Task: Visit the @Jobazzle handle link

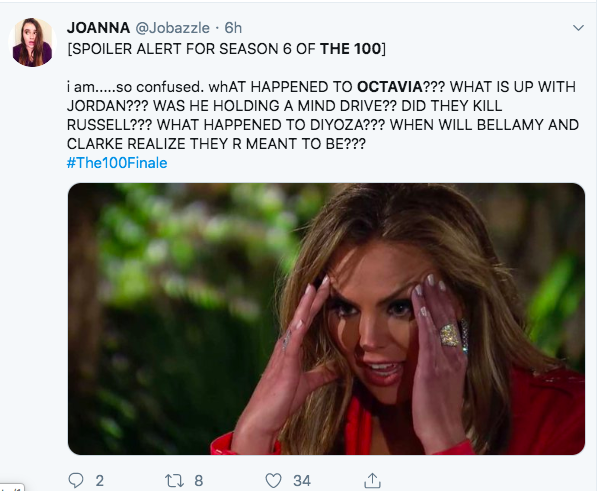Action: (172, 28)
